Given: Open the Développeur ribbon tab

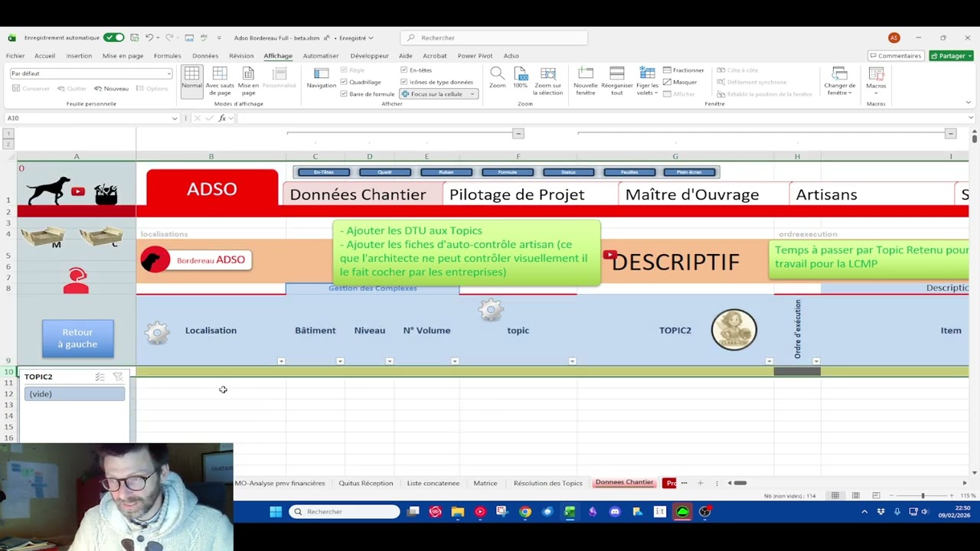Looking at the screenshot, I should (x=370, y=56).
